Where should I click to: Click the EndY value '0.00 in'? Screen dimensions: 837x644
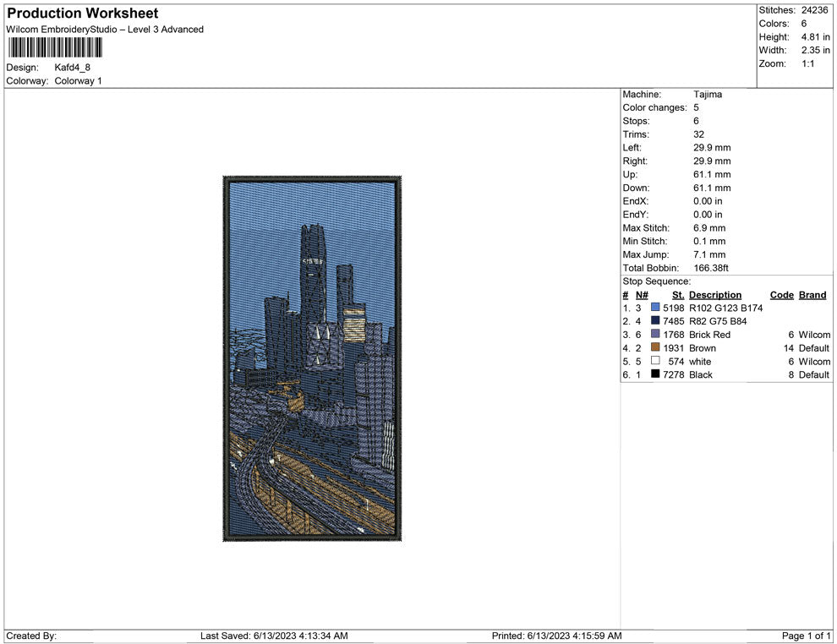click(x=708, y=215)
